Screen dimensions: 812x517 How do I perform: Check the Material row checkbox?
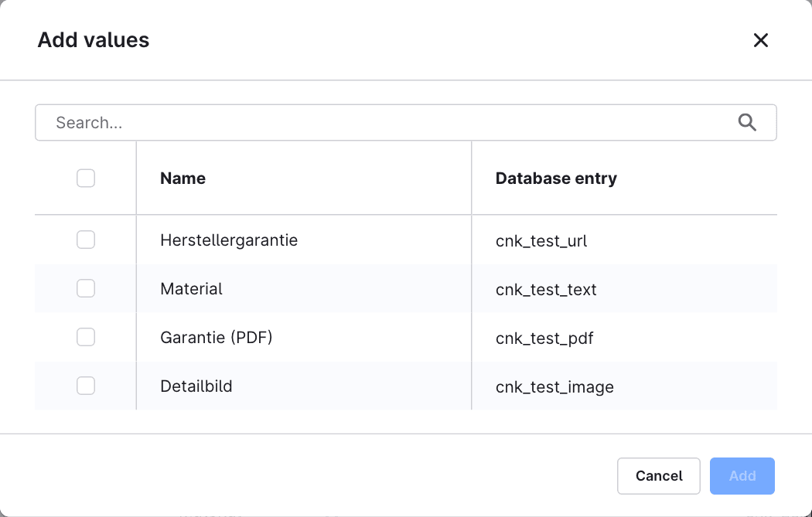coord(86,288)
